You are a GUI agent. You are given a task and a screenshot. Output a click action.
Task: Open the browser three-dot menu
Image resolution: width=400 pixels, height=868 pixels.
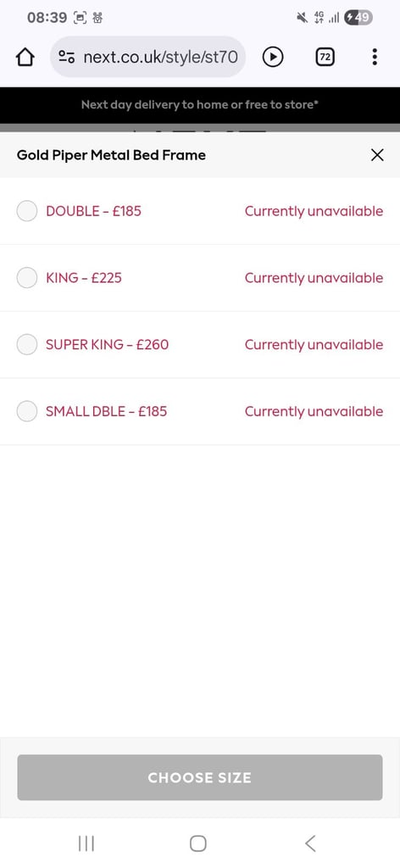375,57
